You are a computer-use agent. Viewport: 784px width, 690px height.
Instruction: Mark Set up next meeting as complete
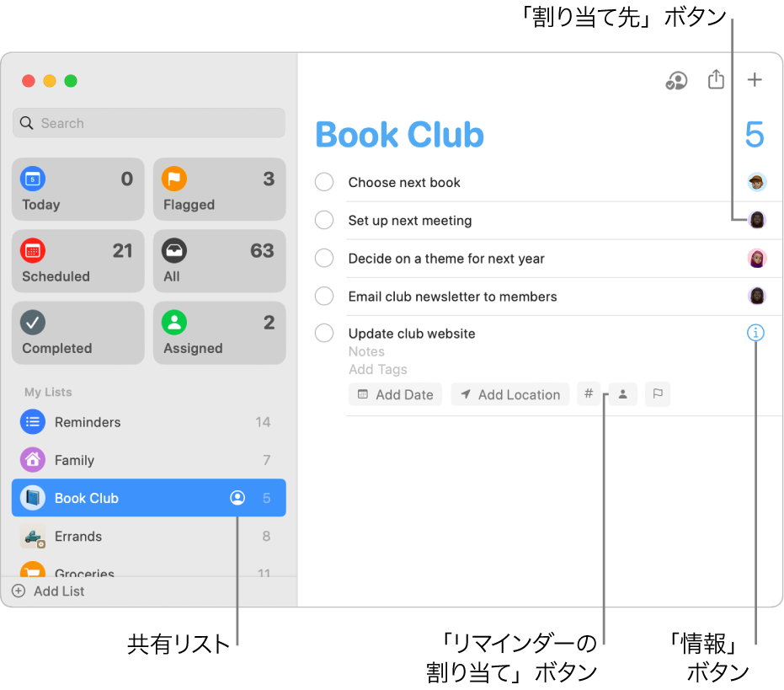click(x=324, y=220)
